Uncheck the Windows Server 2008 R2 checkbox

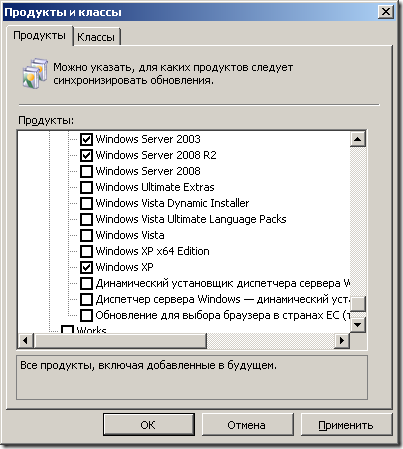[86, 155]
